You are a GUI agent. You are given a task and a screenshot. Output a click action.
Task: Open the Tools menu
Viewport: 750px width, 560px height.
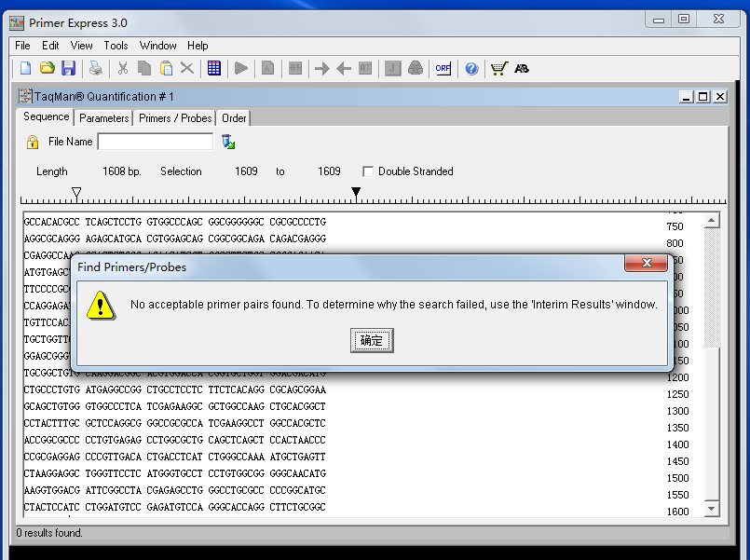pyautogui.click(x=116, y=46)
